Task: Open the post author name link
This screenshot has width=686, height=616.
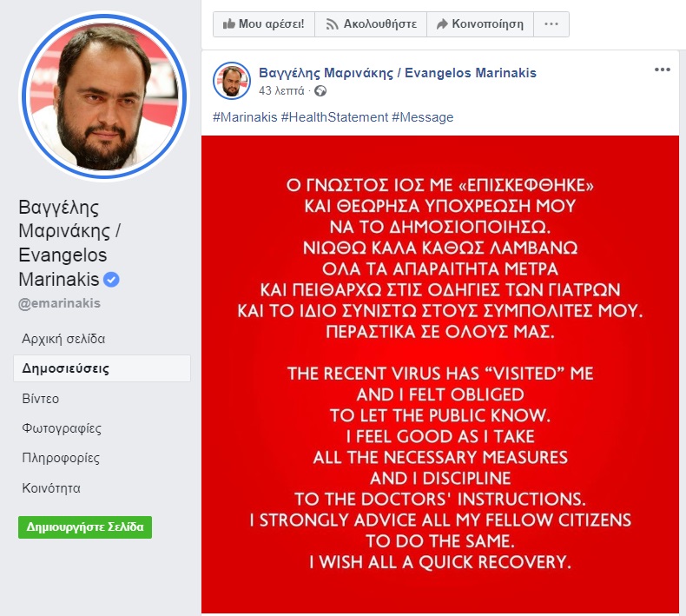Action: coord(398,73)
